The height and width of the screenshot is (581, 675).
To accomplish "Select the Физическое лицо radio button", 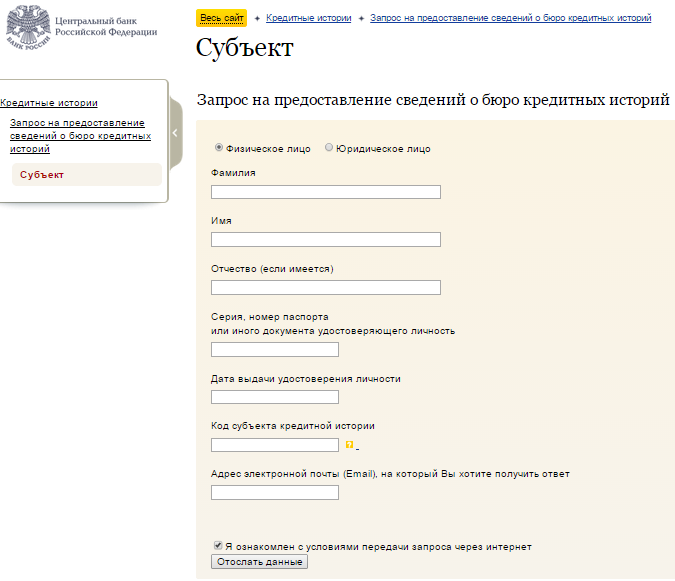I will pyautogui.click(x=220, y=148).
